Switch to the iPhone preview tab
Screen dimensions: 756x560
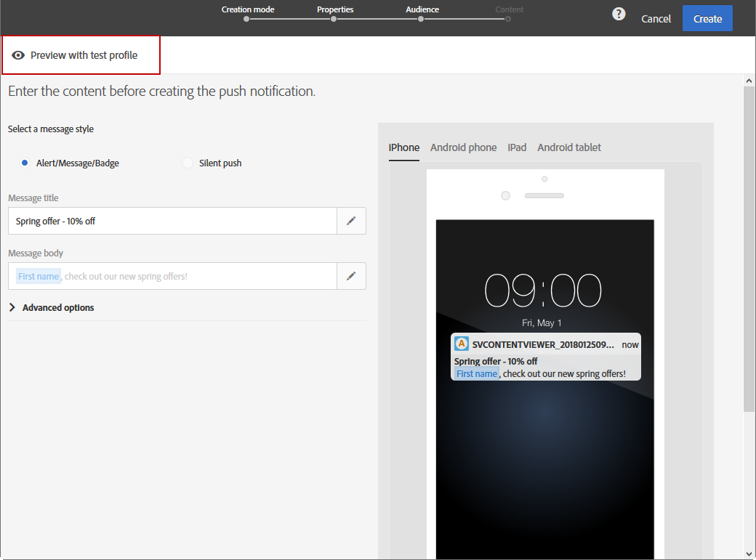(404, 147)
